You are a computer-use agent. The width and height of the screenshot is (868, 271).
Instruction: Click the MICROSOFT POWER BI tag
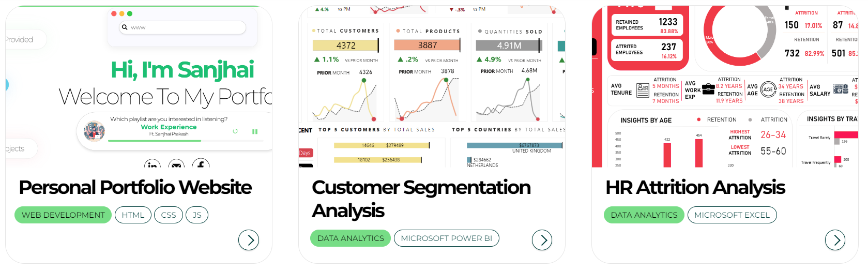pyautogui.click(x=447, y=238)
